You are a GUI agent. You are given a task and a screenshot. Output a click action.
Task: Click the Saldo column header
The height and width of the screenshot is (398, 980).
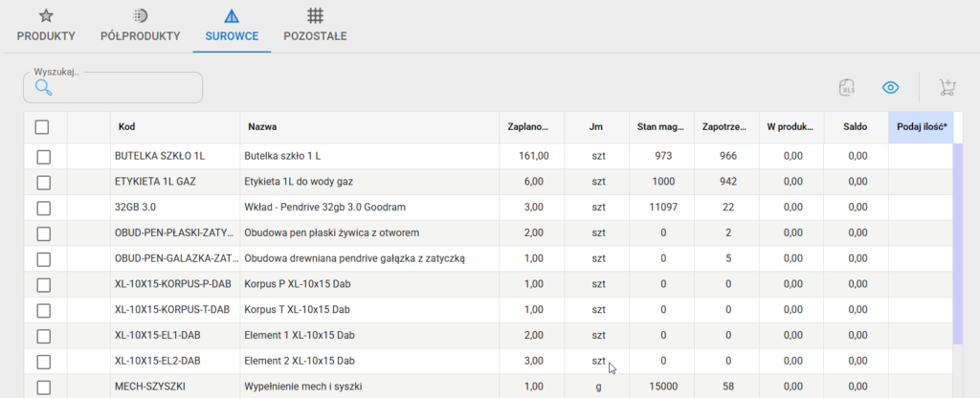[x=855, y=127]
